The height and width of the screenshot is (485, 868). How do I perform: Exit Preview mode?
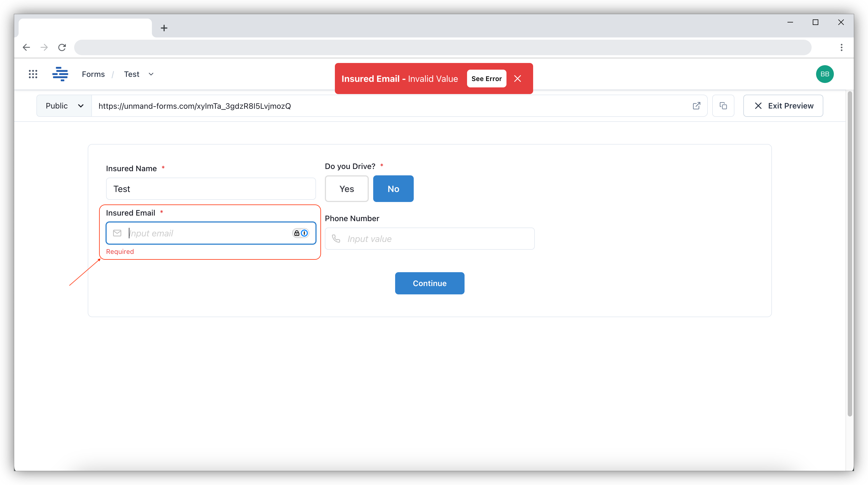pos(783,105)
